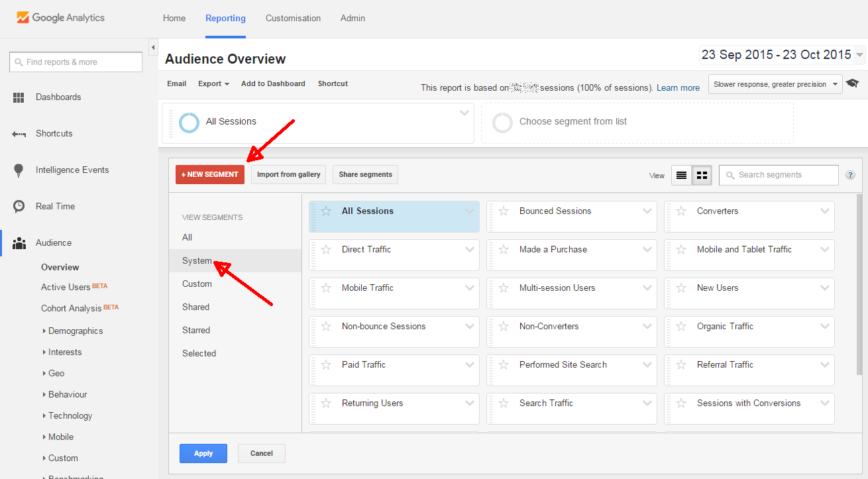Image resolution: width=868 pixels, height=479 pixels.
Task: Open Sessions with Conversions card dropdown arrow
Action: click(825, 403)
